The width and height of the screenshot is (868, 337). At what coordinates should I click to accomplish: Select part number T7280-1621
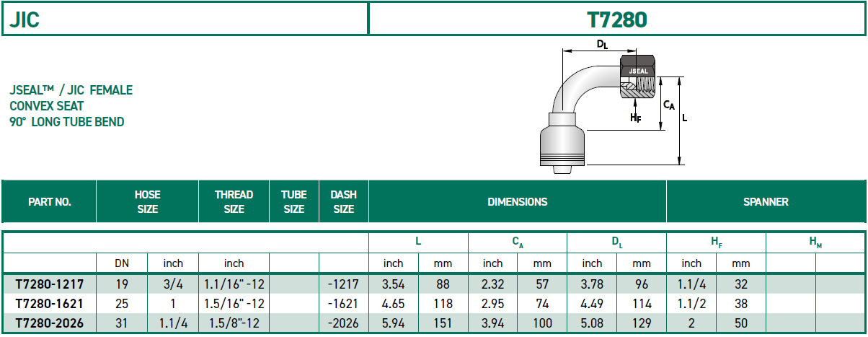(50, 304)
